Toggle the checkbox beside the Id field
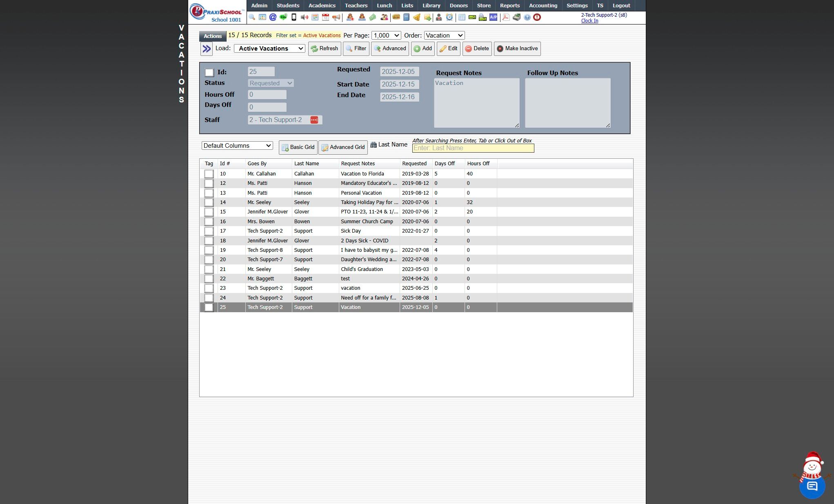Viewport: 834px width, 504px height. [209, 72]
